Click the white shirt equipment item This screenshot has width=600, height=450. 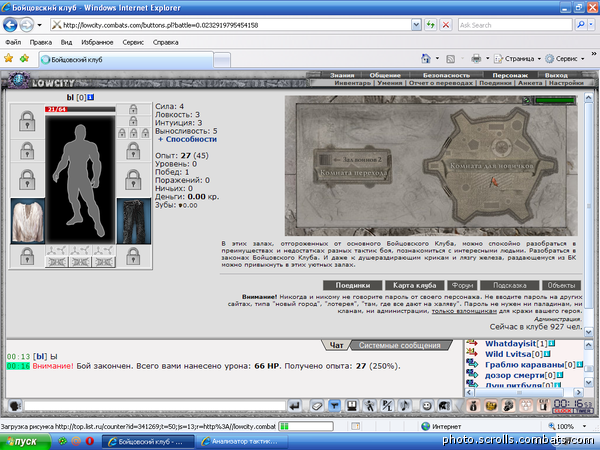pos(28,221)
